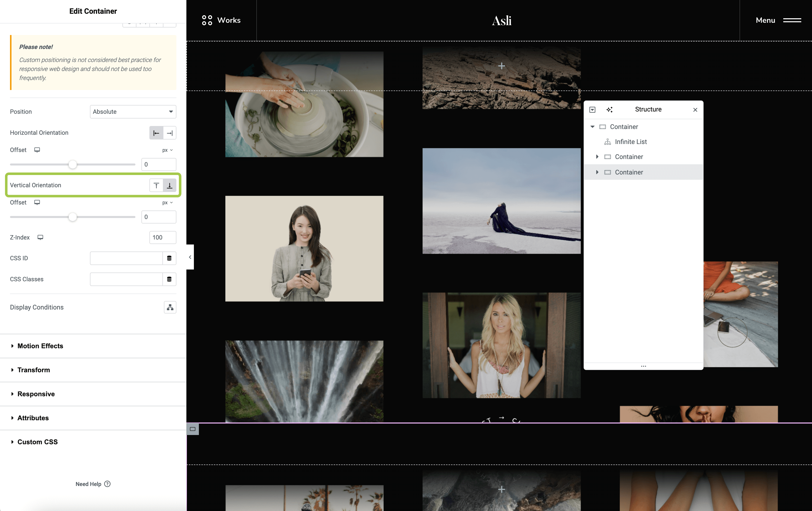Click the CSS ID dynamic tags icon

[x=169, y=258]
